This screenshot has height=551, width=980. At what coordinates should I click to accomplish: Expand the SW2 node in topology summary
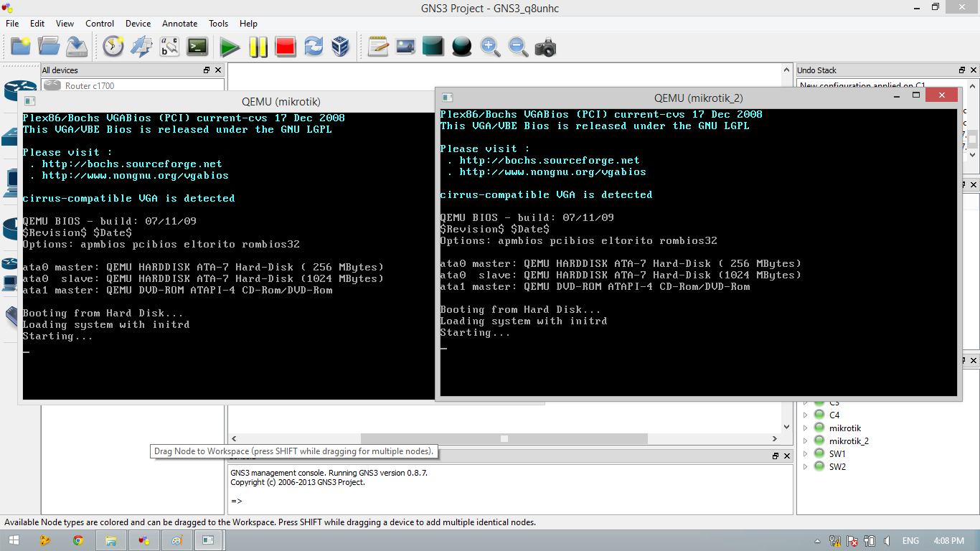[x=806, y=466]
